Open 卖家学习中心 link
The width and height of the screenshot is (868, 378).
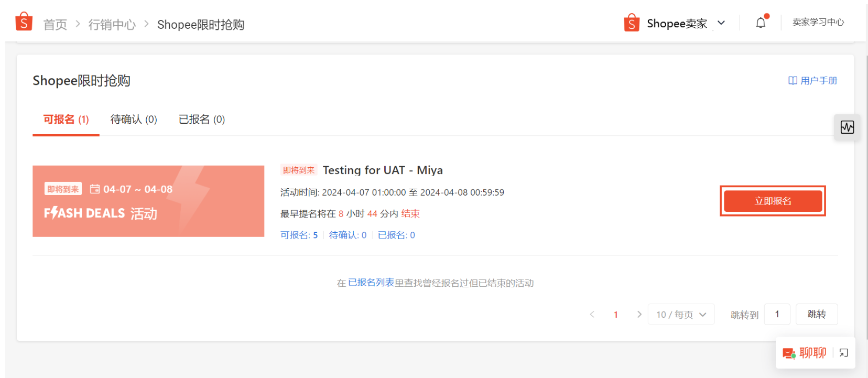[x=818, y=22]
